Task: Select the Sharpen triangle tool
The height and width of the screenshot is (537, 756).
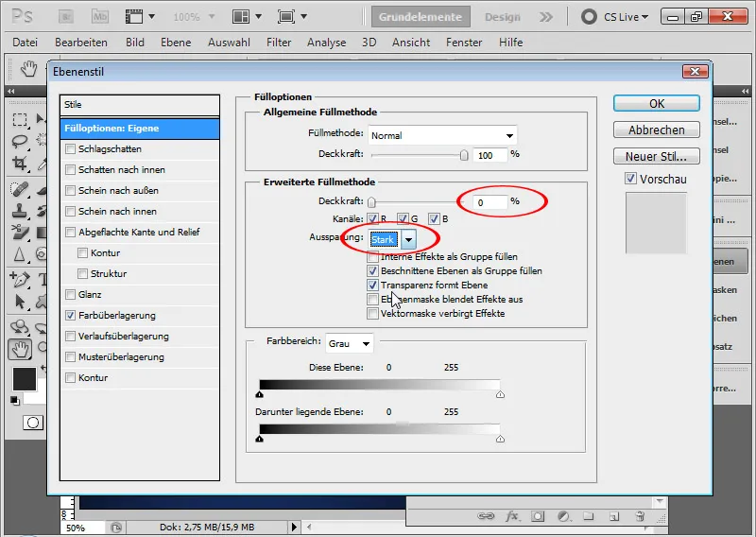Action: coord(20,254)
